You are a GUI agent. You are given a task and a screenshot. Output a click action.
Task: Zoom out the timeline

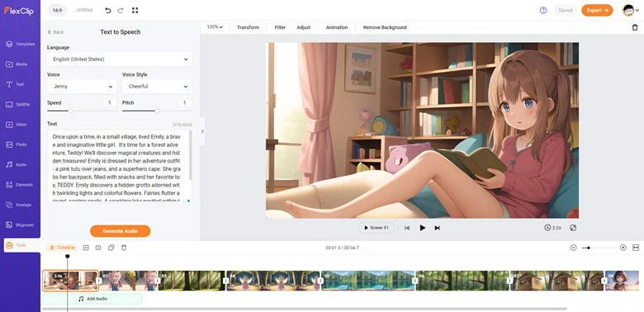[x=573, y=248]
